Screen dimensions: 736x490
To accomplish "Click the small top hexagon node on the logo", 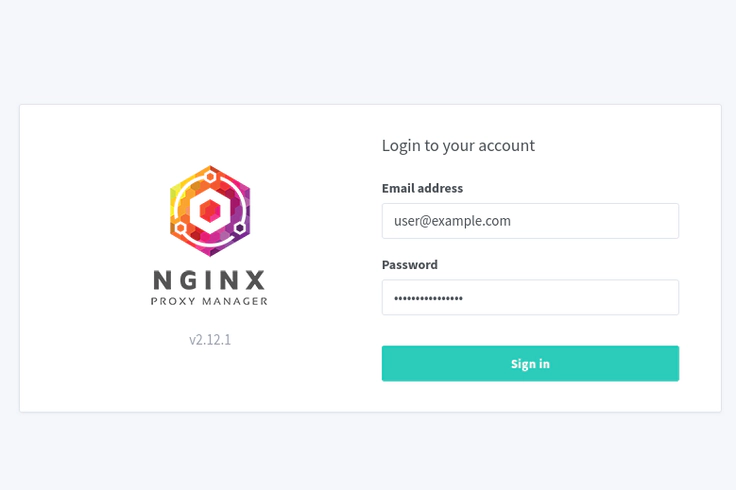I will 210,176.
